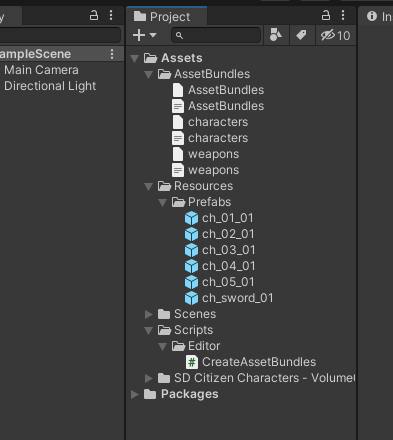Select the blank weapons bundle file icon
Image resolution: width=393 pixels, height=440 pixels.
[x=178, y=154]
